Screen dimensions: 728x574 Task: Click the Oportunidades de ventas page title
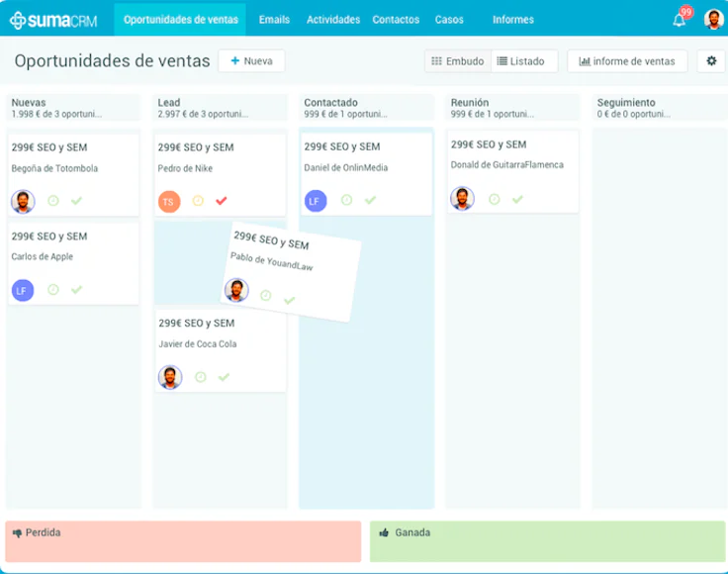click(x=112, y=60)
